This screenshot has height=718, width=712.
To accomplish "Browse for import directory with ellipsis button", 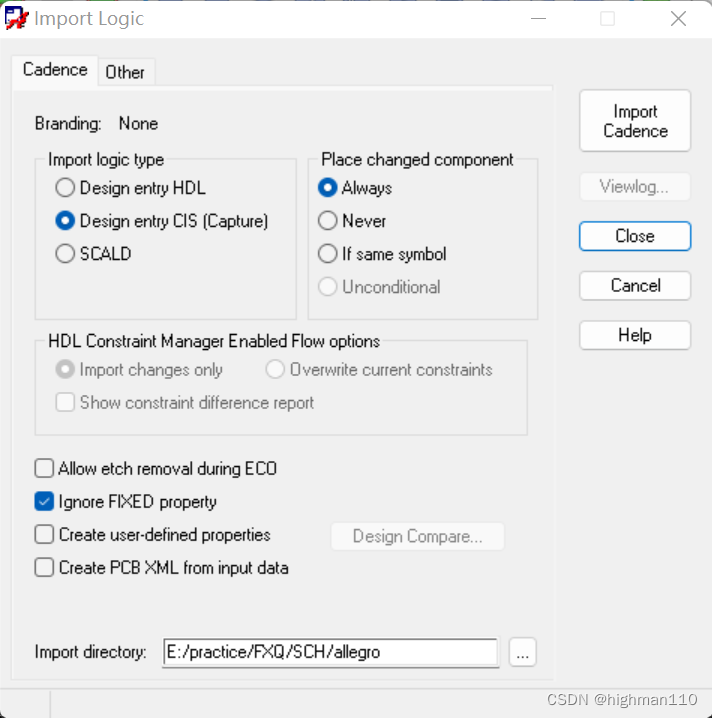I will pos(522,652).
